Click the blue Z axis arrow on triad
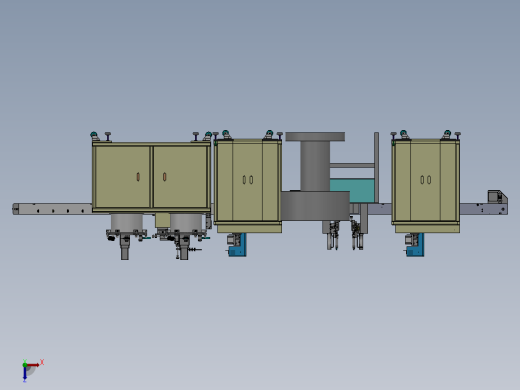Image resolution: width=520 pixels, height=390 pixels. [x=25, y=374]
